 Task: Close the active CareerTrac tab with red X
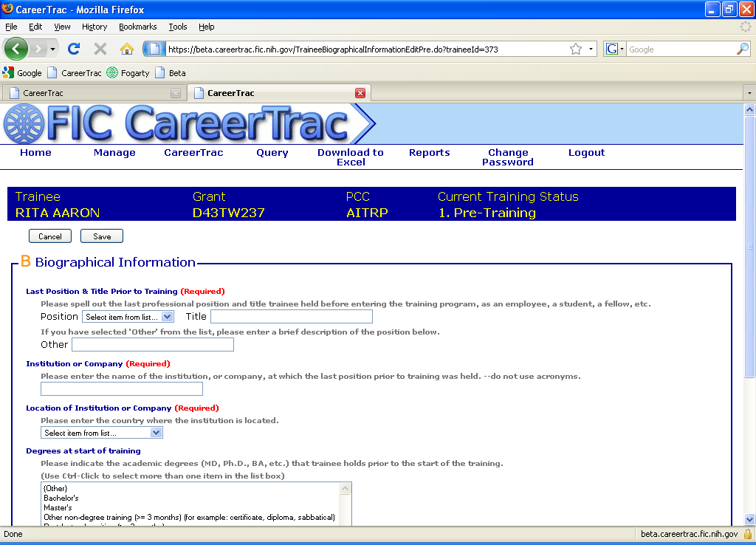pos(360,93)
